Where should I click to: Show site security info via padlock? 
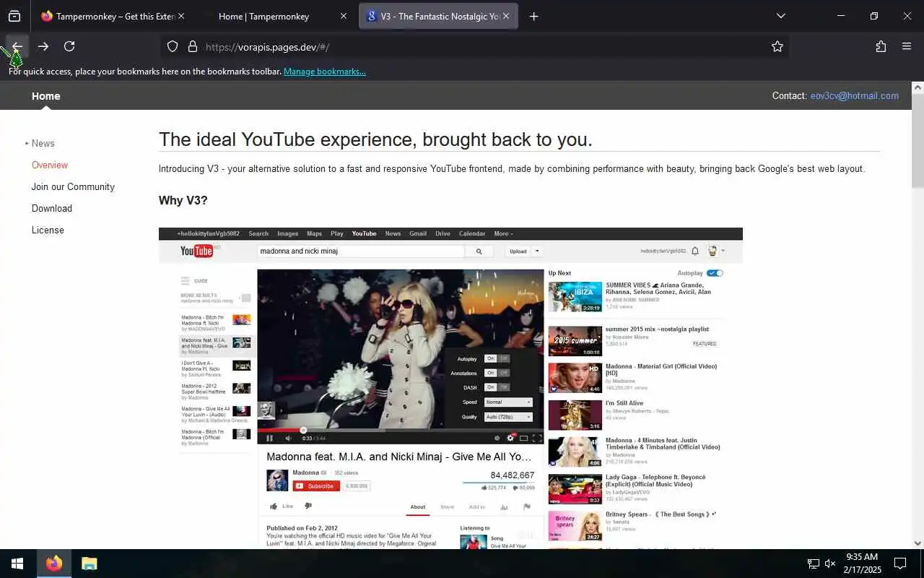tap(192, 47)
